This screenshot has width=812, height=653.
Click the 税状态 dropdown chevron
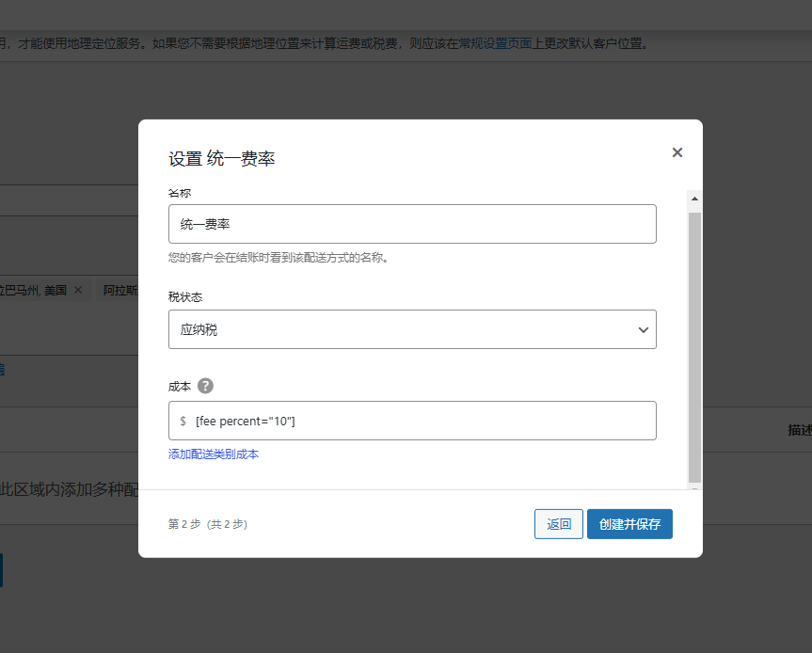(643, 329)
